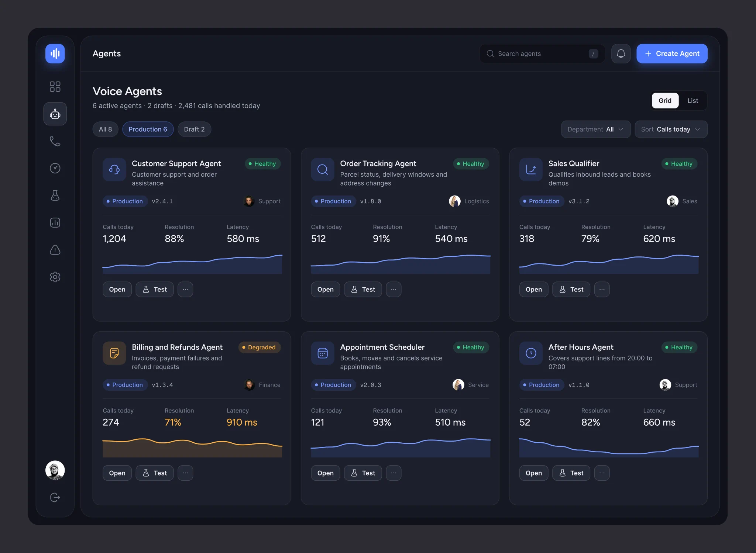Click the Logistics owner avatar
Image resolution: width=756 pixels, height=553 pixels.
point(454,201)
